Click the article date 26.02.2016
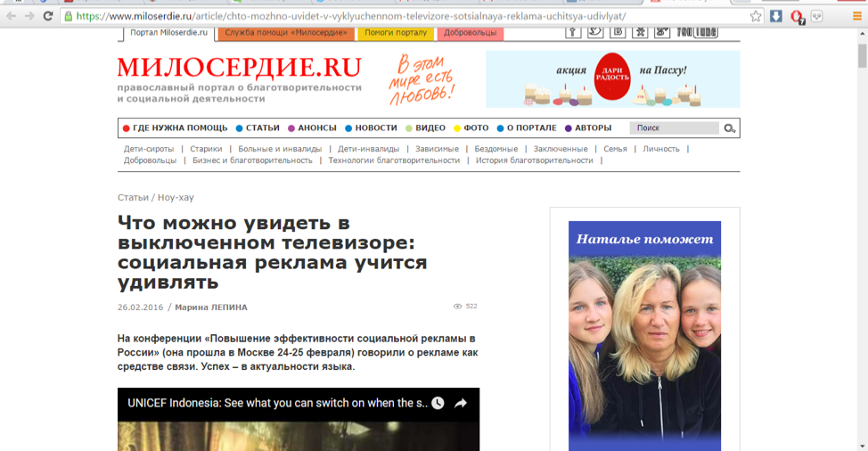The height and width of the screenshot is (451, 868). click(x=140, y=307)
